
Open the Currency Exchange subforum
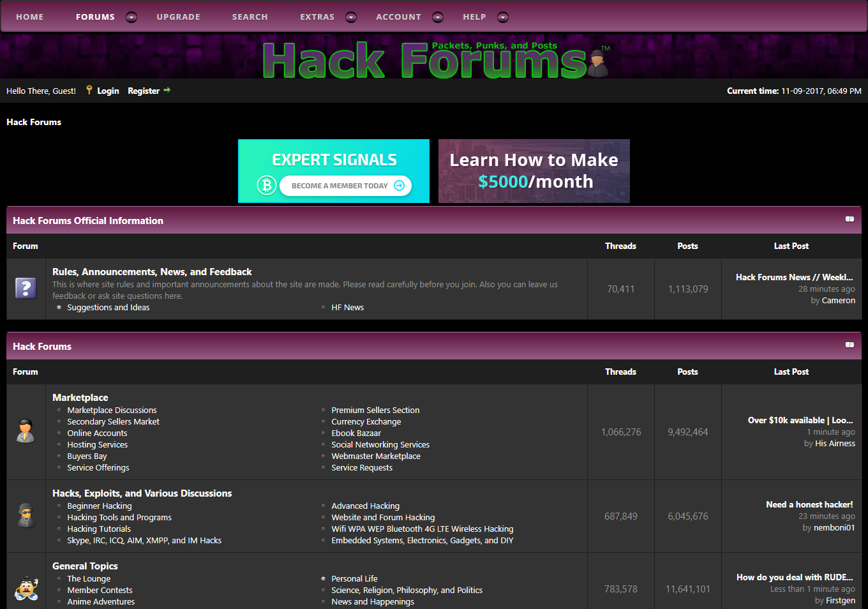point(366,422)
